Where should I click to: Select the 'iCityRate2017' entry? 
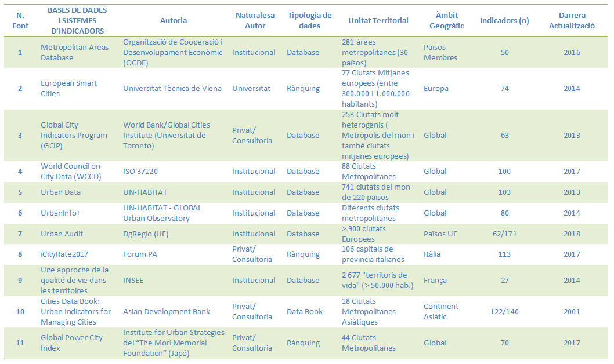coord(64,254)
